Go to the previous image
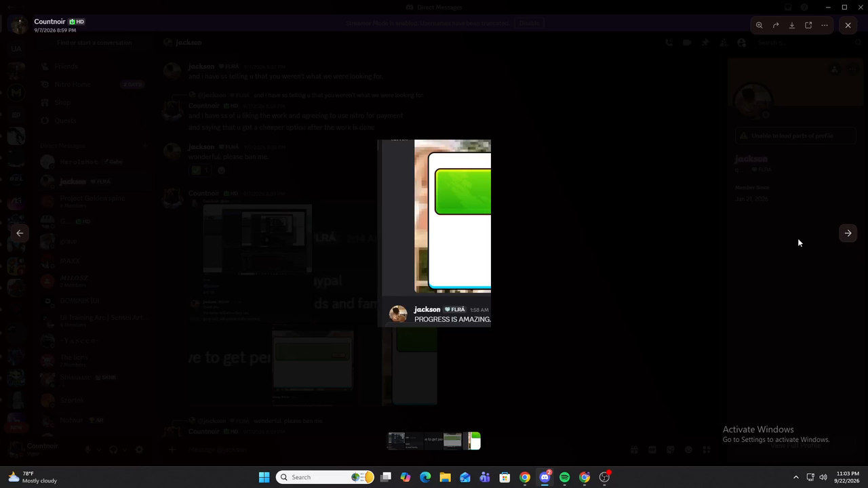The width and height of the screenshot is (868, 488). 20,233
